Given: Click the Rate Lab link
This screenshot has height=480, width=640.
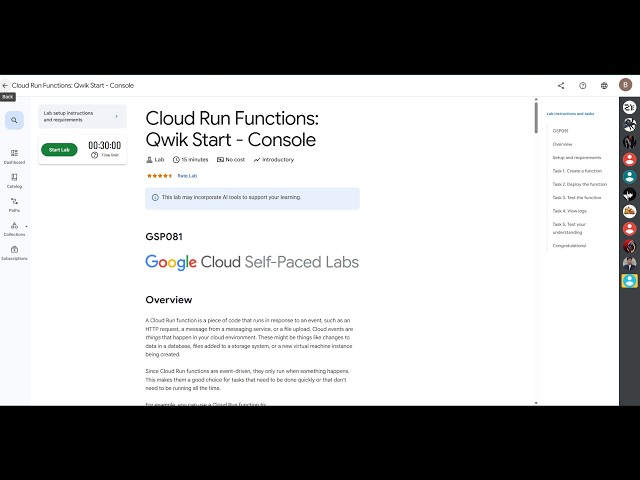Looking at the screenshot, I should 187,176.
